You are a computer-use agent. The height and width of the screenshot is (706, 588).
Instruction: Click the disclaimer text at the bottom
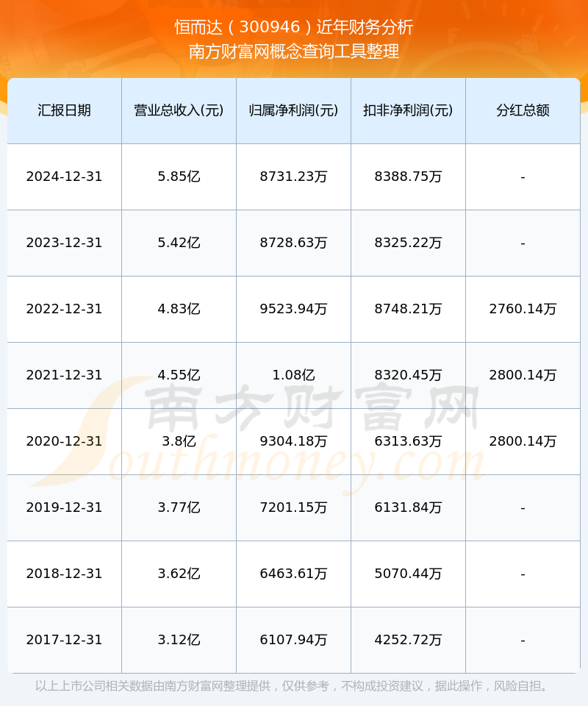coord(294,686)
